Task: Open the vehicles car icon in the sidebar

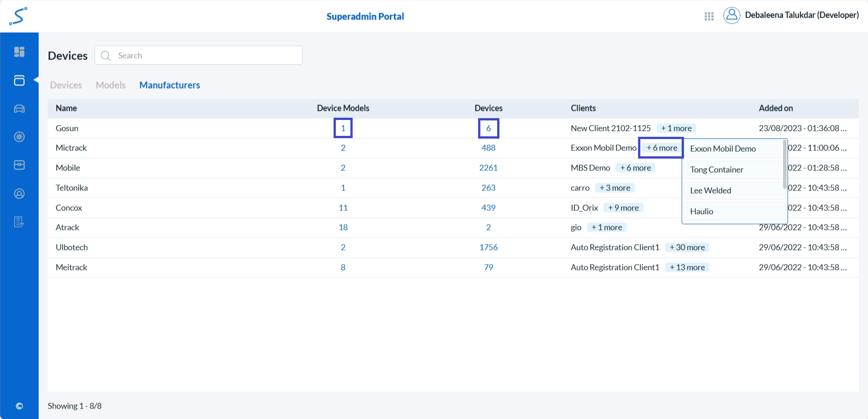Action: pos(19,109)
